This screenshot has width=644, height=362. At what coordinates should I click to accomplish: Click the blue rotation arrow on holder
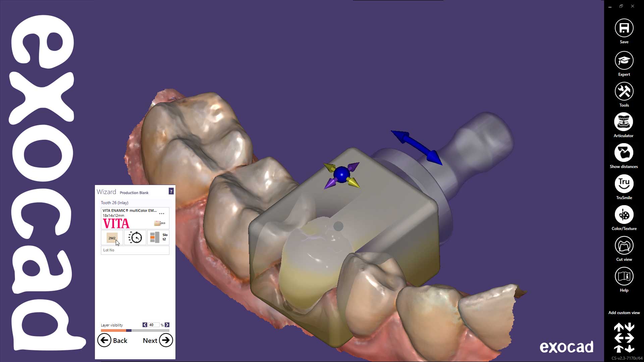[417, 147]
